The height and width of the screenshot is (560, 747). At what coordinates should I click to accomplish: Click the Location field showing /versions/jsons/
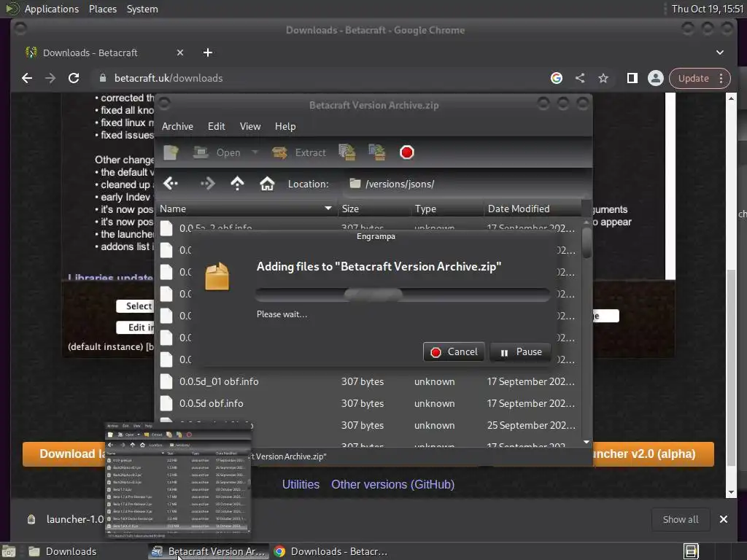[465, 184]
